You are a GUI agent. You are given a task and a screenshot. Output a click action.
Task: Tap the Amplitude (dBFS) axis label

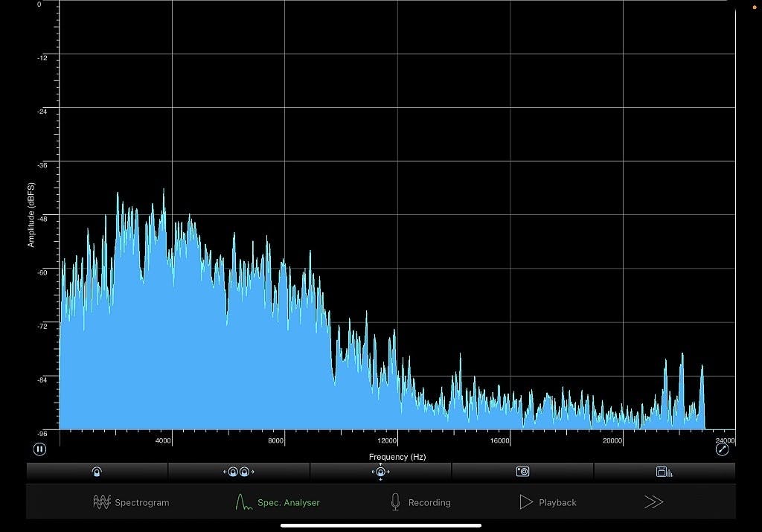coord(31,215)
